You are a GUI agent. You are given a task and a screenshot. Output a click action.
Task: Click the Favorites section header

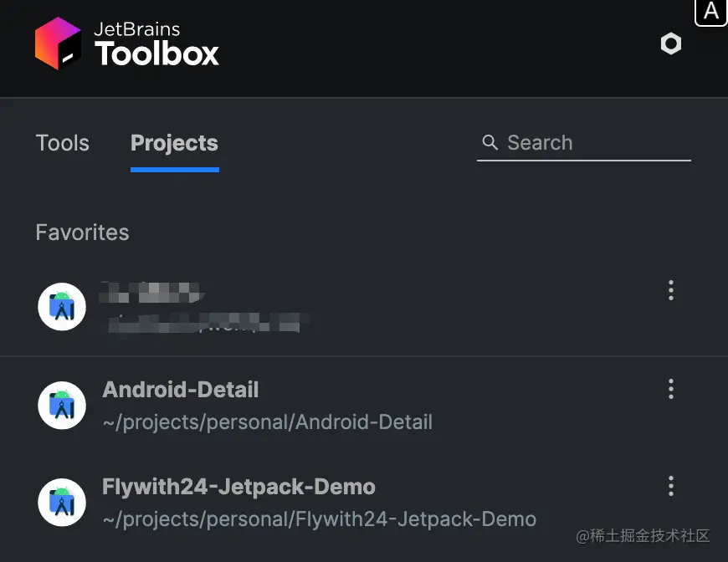point(82,232)
